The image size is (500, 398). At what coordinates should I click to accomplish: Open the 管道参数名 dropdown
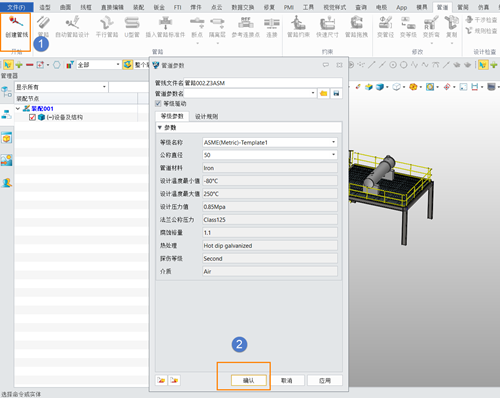coord(313,93)
